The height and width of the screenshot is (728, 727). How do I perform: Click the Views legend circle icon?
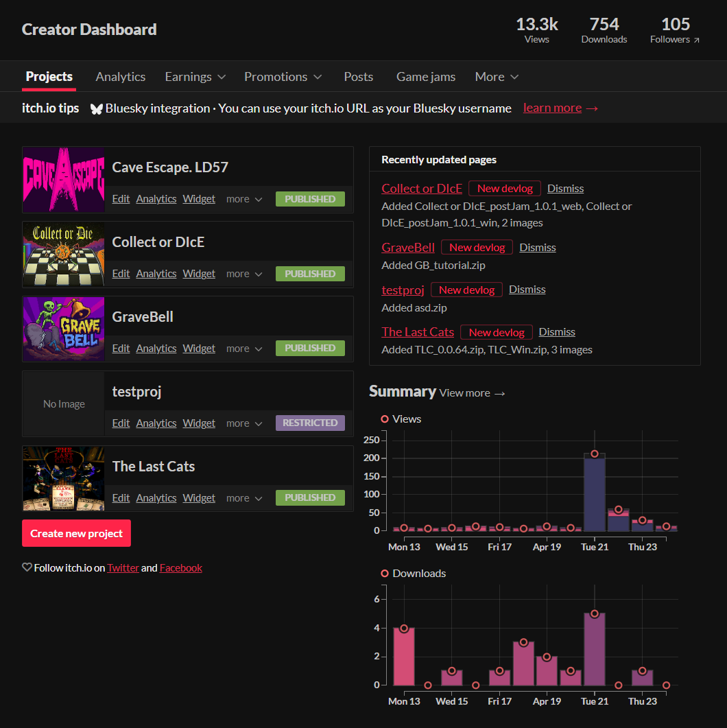coord(385,419)
